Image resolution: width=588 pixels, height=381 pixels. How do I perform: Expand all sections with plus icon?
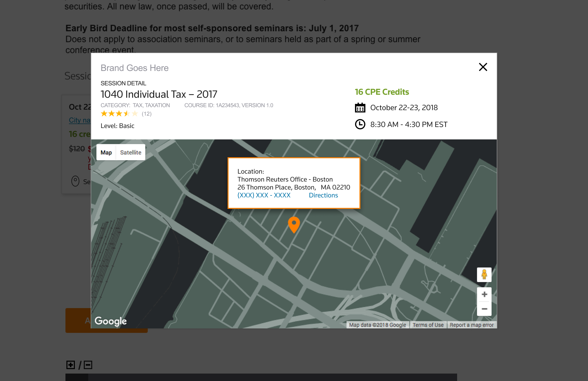(x=71, y=365)
